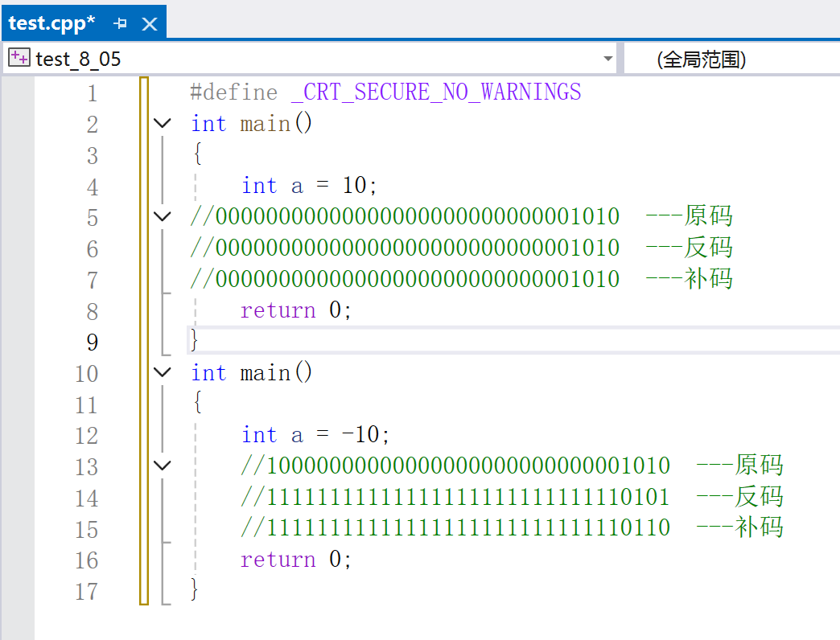
Task: Click the 'int a = -10;' statement
Action: (x=315, y=434)
